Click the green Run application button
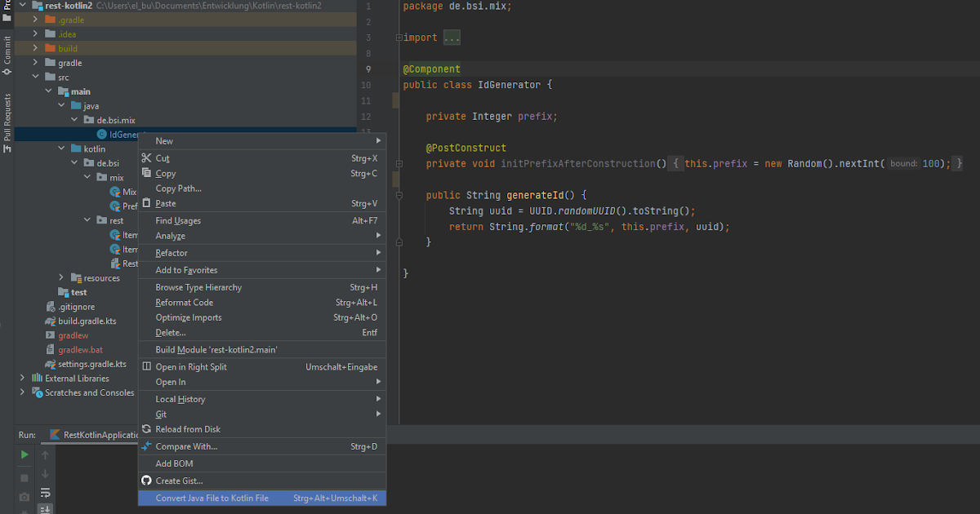Viewport: 980px width, 514px height. pos(24,454)
